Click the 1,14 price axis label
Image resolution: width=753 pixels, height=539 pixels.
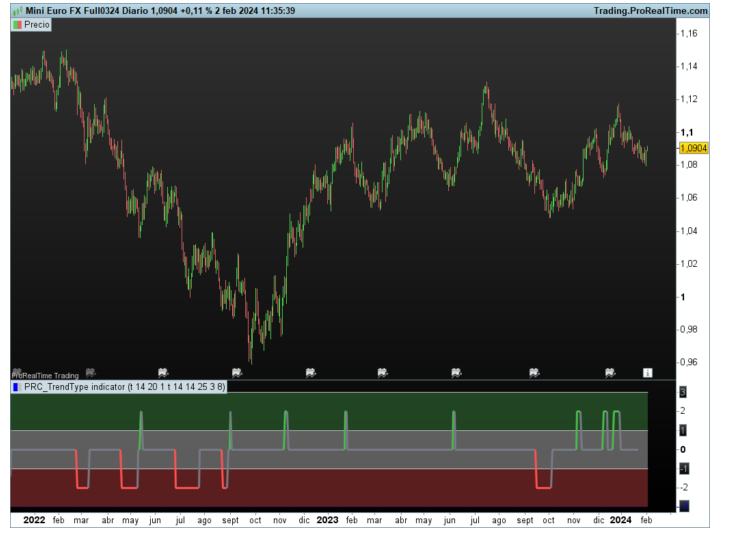689,66
